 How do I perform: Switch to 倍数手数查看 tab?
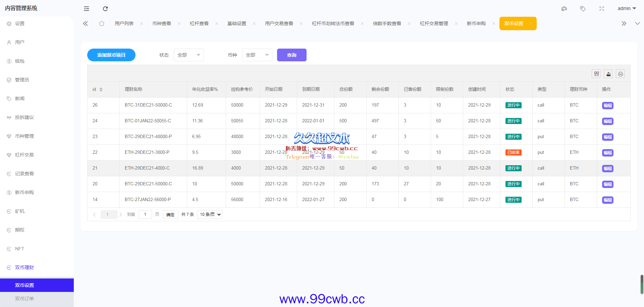tap(387, 23)
